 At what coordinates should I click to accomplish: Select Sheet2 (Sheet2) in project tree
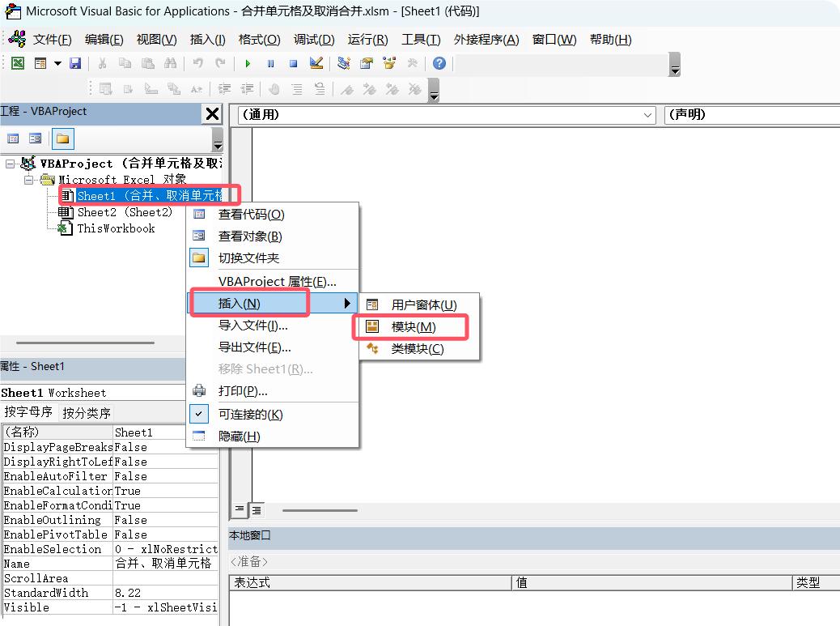(125, 212)
